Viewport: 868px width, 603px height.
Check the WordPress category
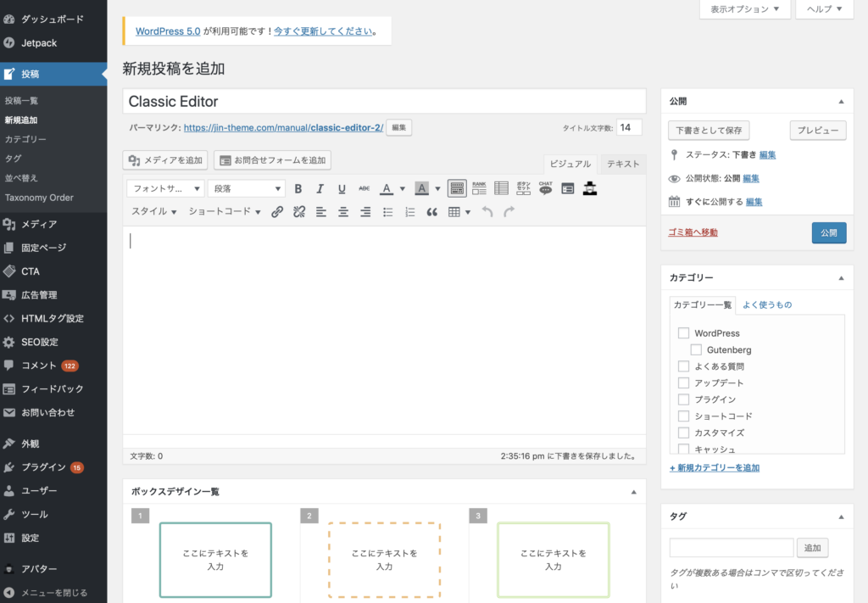point(683,333)
